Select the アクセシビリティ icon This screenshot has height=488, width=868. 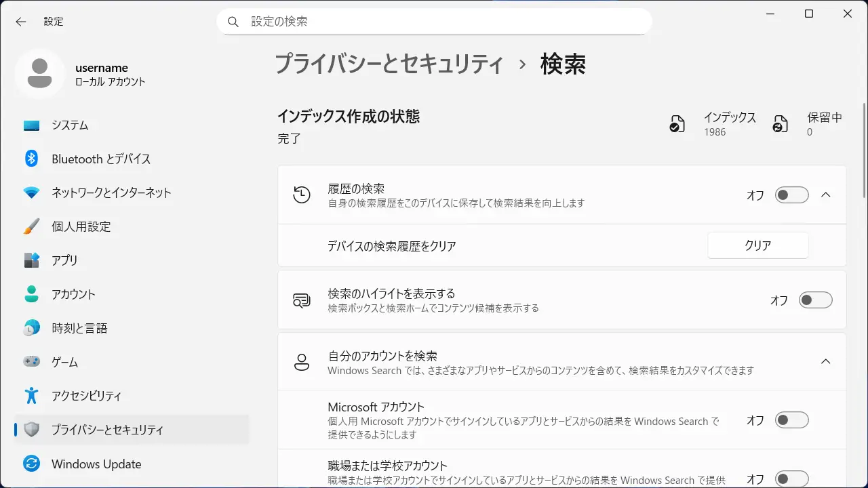pyautogui.click(x=31, y=396)
